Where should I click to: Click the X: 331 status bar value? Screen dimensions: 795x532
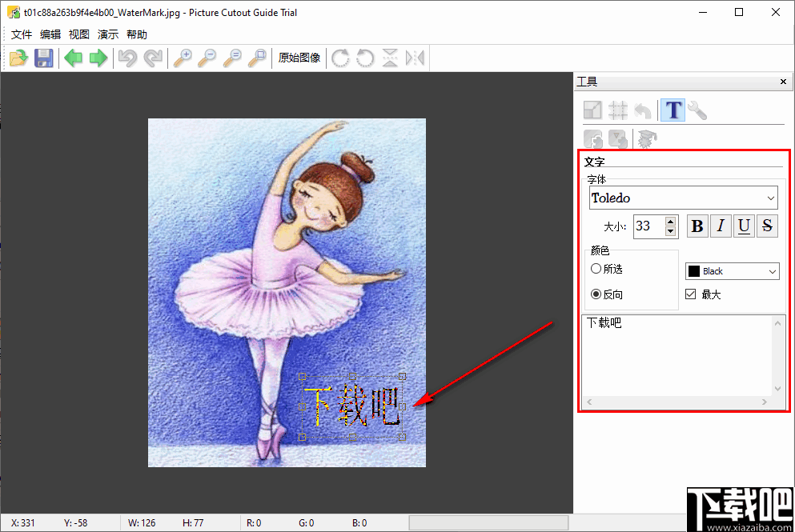pyautogui.click(x=22, y=523)
